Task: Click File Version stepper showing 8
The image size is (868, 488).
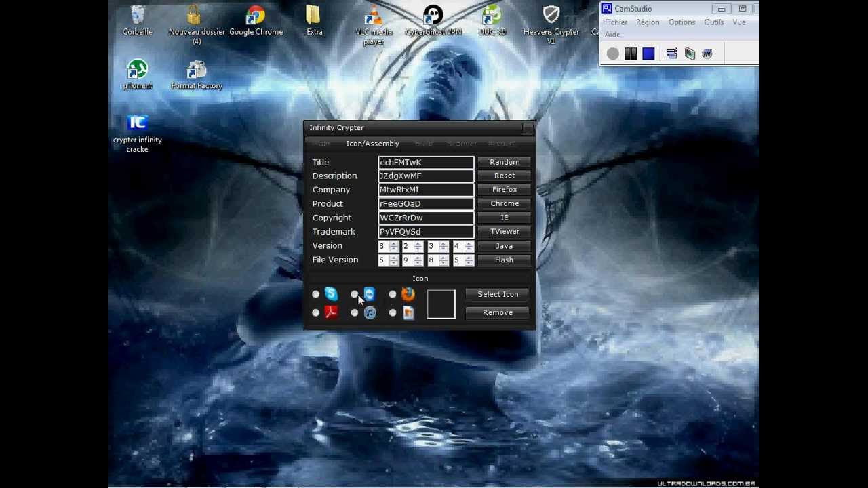Action: tap(438, 260)
